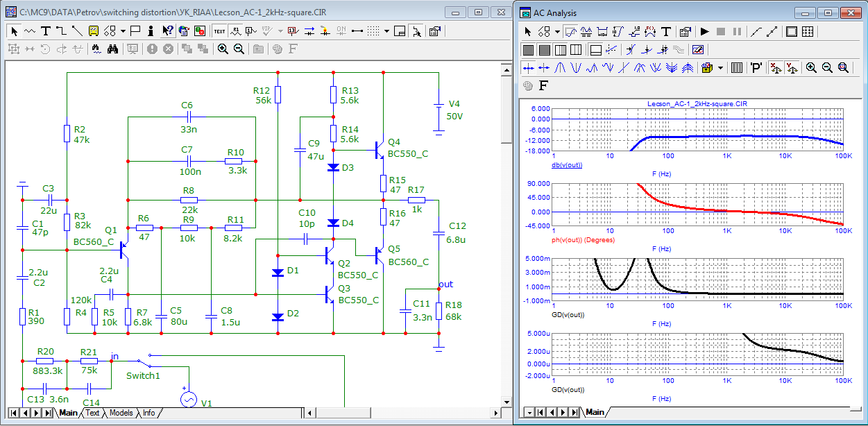Toggle grid text display with TEXT button

[219, 31]
